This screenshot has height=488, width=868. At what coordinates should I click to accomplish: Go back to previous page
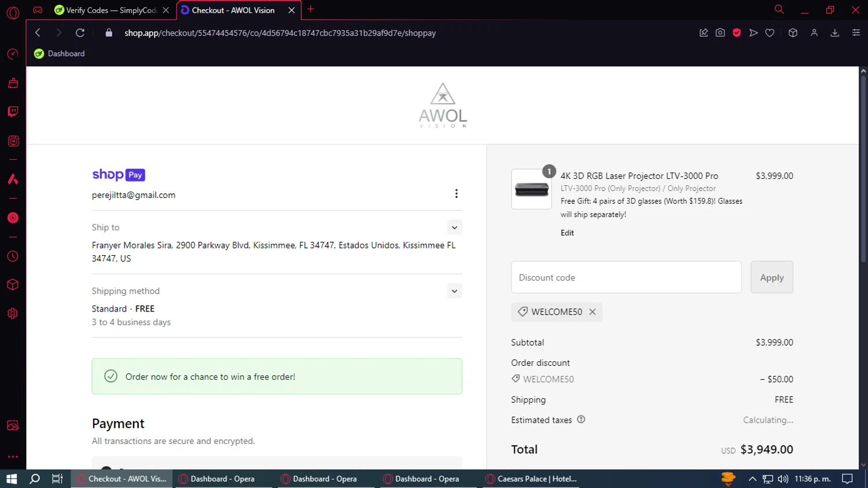point(38,33)
